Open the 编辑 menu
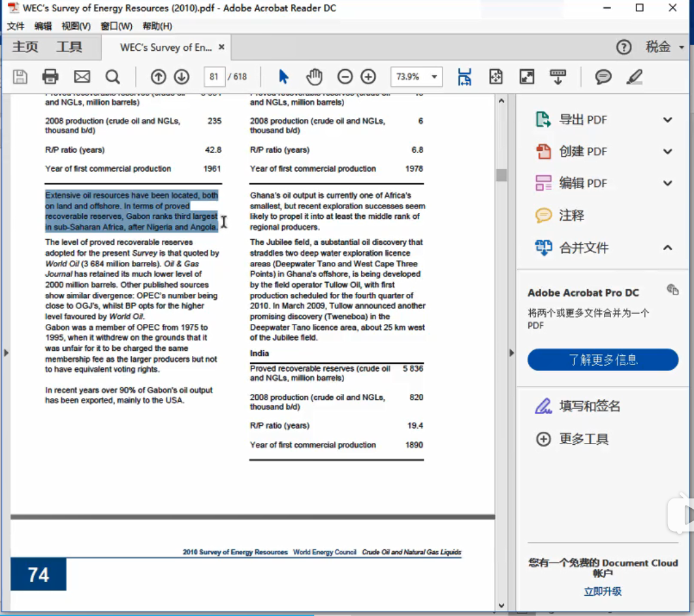This screenshot has width=694, height=616. (x=43, y=26)
